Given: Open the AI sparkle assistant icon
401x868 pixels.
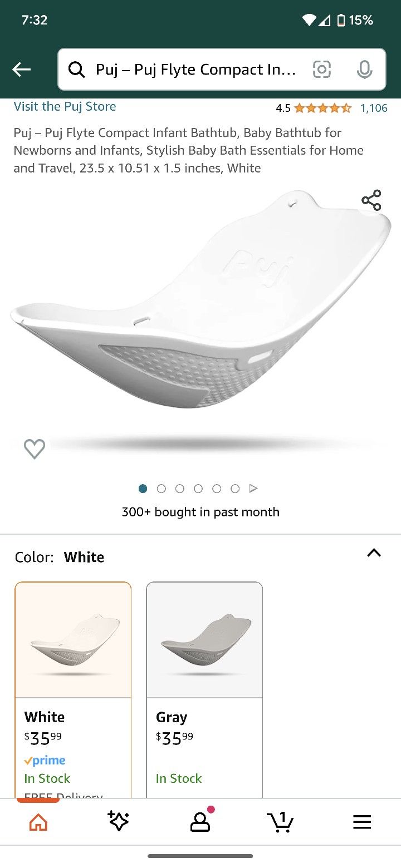Looking at the screenshot, I should coord(119,822).
